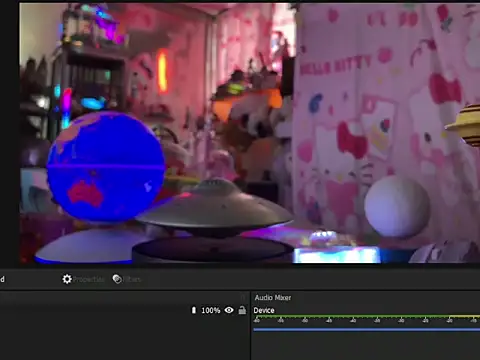Open the source Filters dialog
Screen dimensions: 480x360
127,279
